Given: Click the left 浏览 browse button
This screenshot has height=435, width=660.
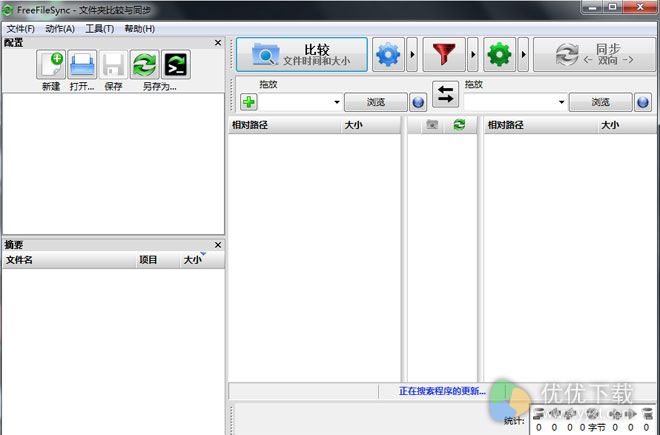Looking at the screenshot, I should click(376, 102).
